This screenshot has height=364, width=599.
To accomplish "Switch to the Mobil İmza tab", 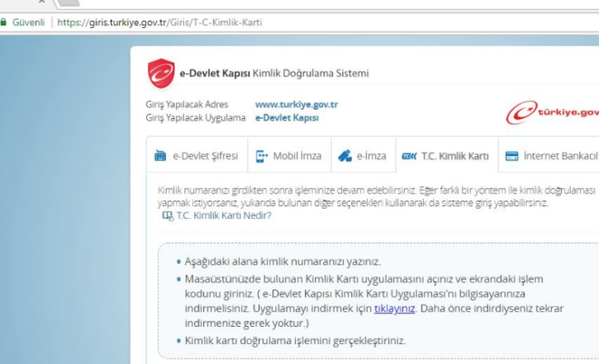I will click(290, 156).
